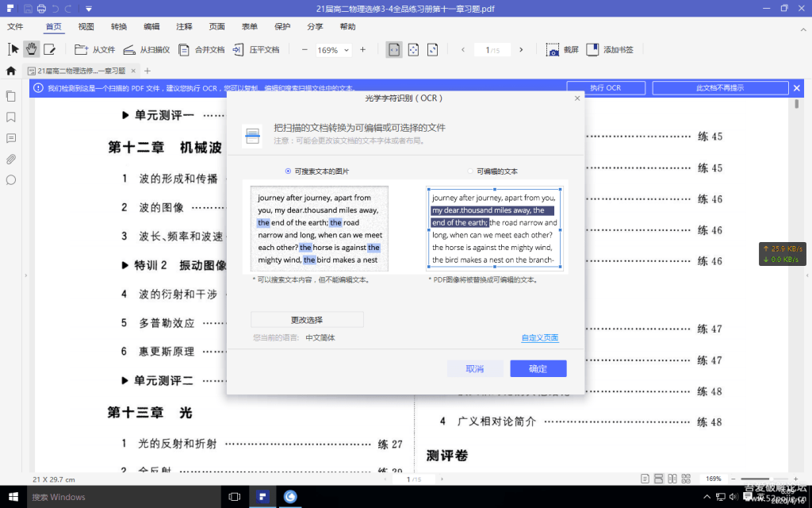This screenshot has width=812, height=508.
Task: Show hidden system tray icons
Action: 707,497
